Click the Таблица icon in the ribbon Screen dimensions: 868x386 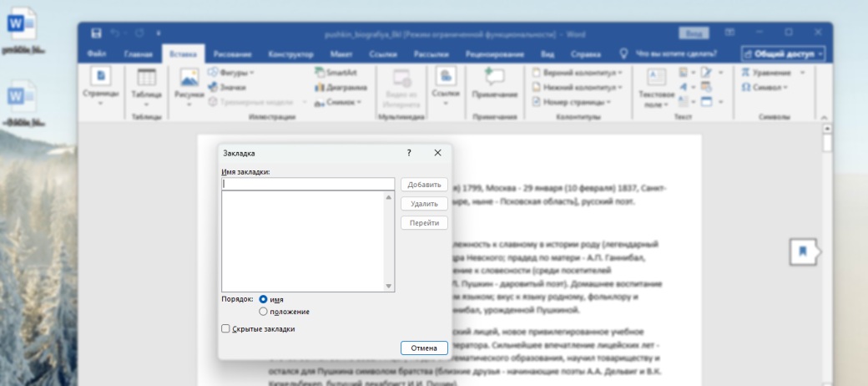[x=147, y=79]
